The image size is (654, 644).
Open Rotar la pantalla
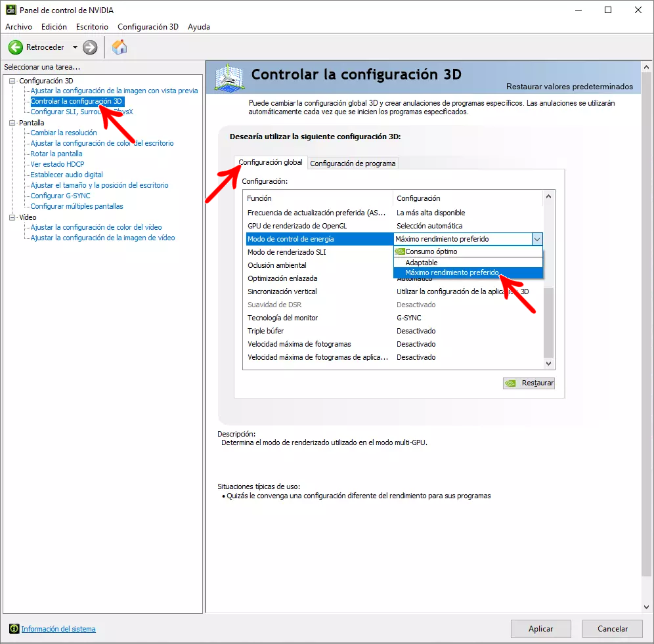pyautogui.click(x=56, y=154)
